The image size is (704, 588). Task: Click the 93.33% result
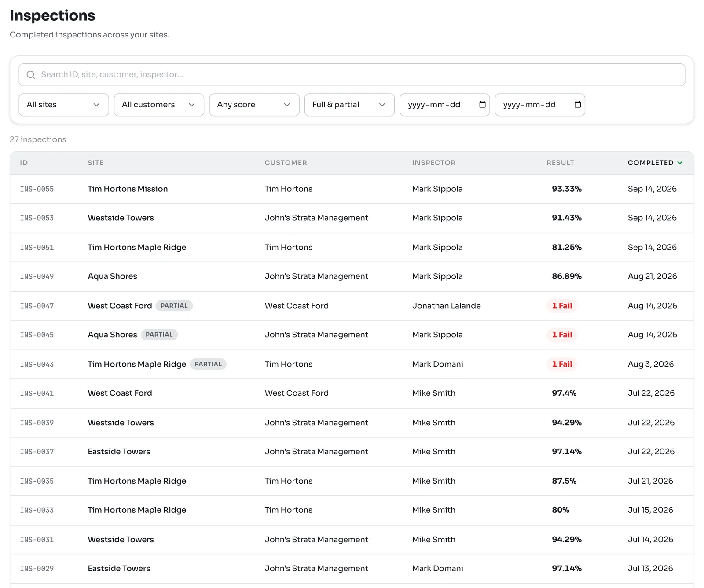tap(567, 189)
